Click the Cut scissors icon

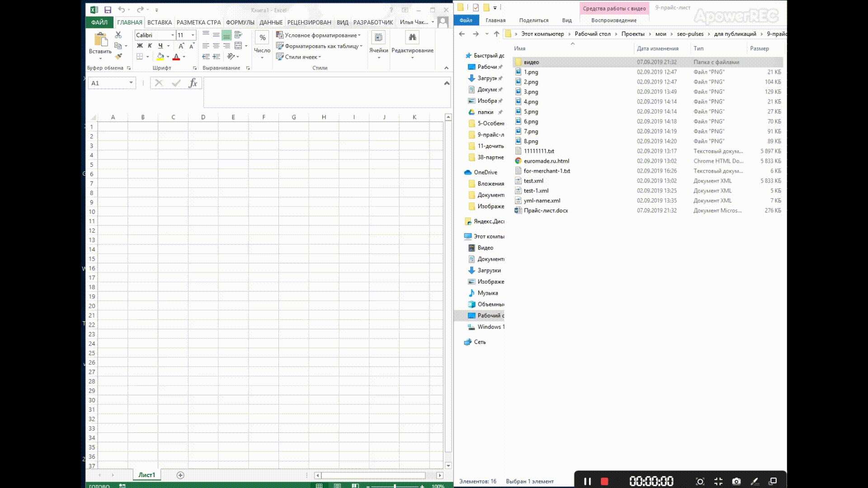[x=118, y=35]
